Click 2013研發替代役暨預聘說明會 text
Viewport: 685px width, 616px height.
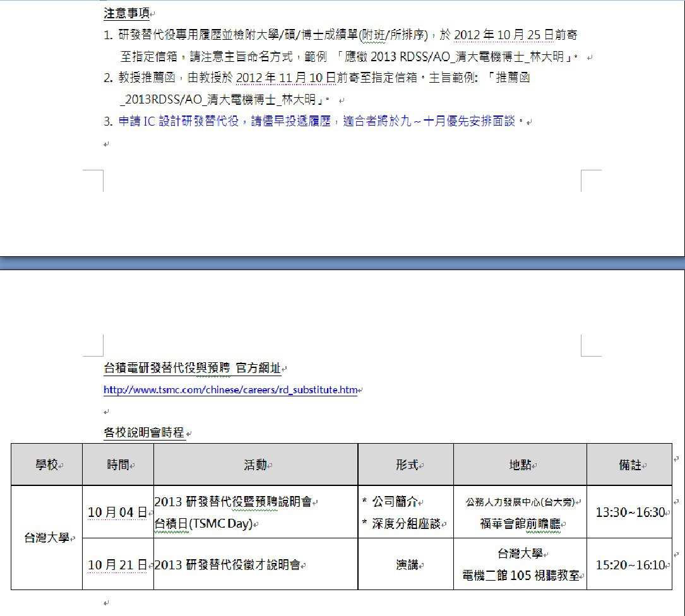pos(233,502)
